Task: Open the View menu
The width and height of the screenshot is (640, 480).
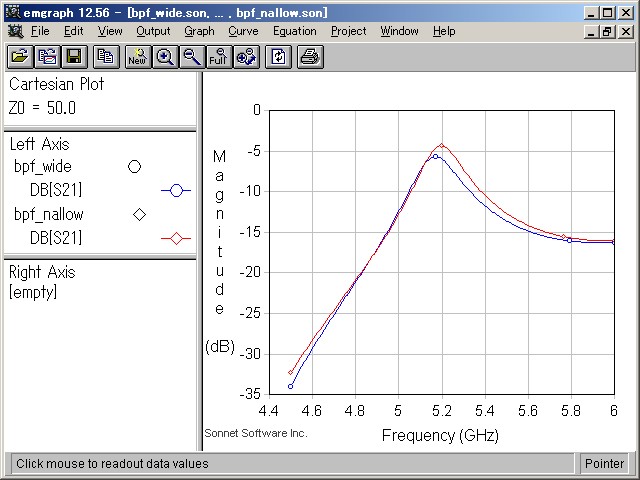Action: (110, 31)
